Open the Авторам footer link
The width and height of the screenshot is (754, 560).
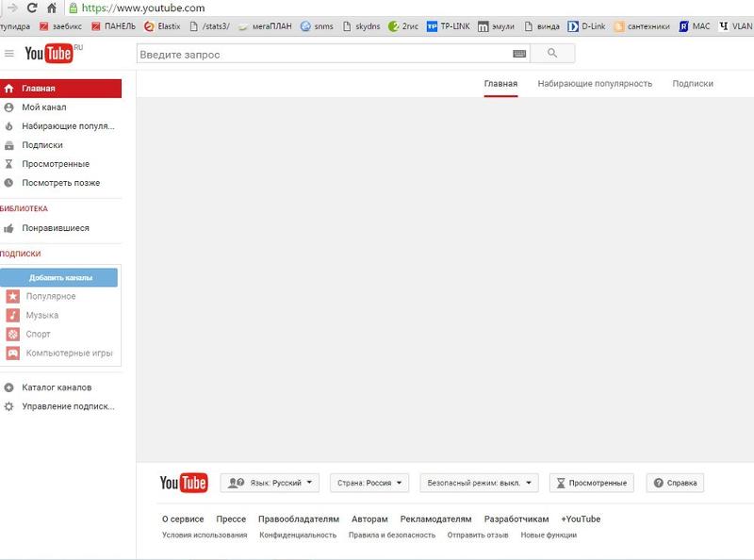[x=369, y=519]
